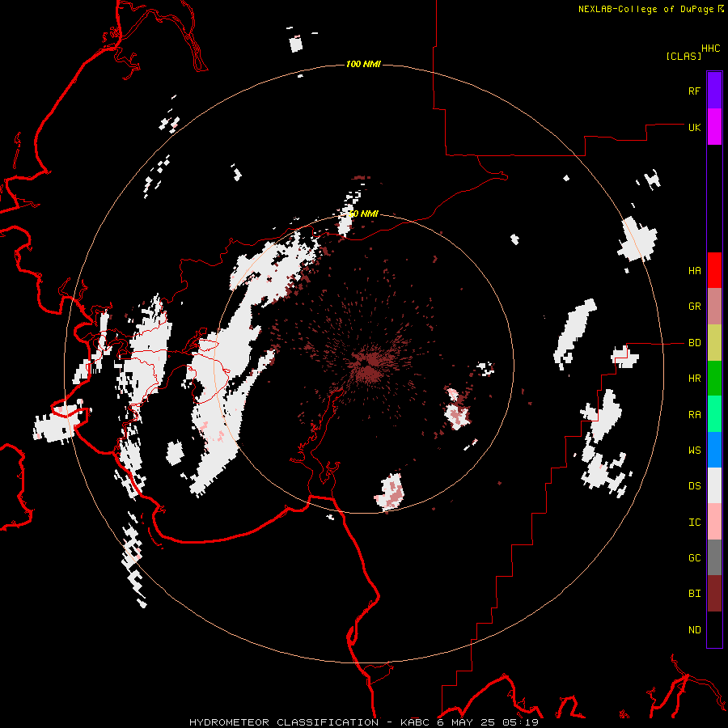
Task: Click the HA red legend swatch
Action: 714,270
